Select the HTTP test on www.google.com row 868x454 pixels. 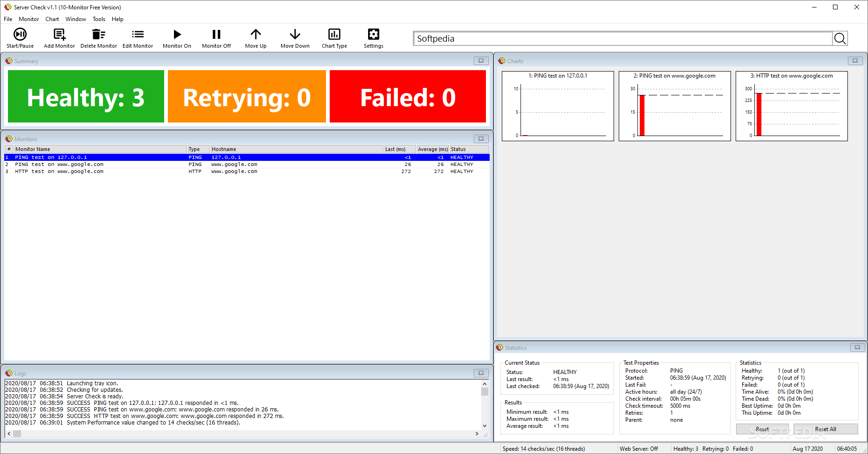coord(140,171)
